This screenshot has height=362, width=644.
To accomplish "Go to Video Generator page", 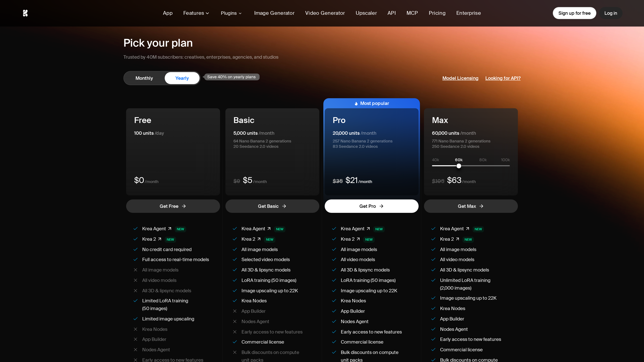I will point(325,13).
